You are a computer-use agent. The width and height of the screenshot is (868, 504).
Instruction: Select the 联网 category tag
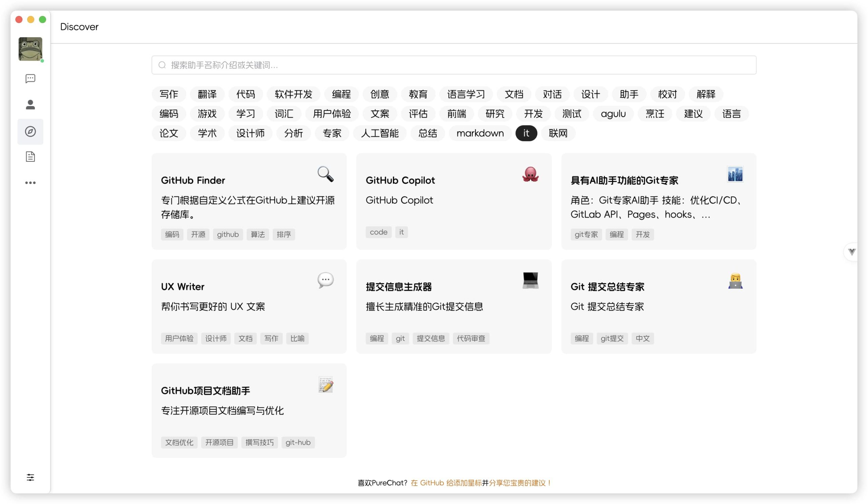pos(558,133)
